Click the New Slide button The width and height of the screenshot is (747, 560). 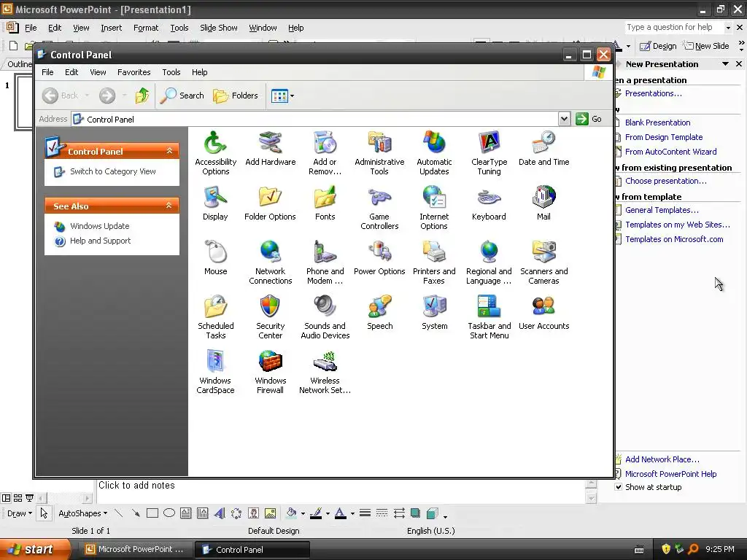[x=706, y=46]
